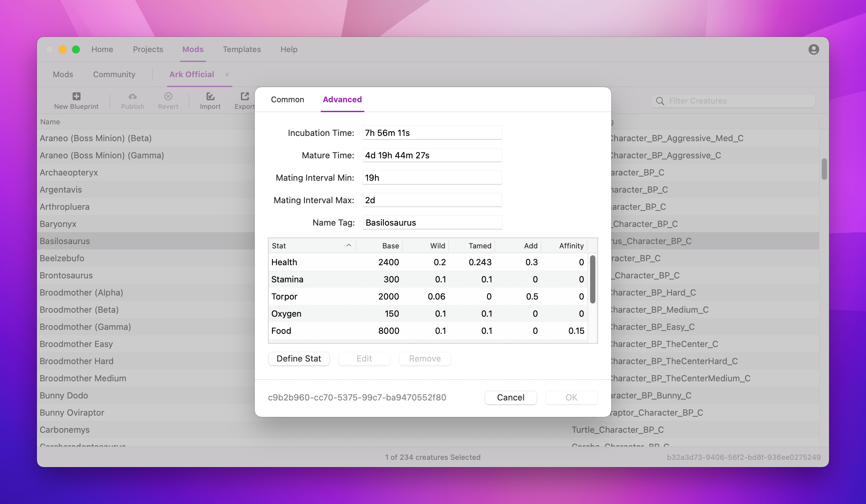Click the Affinity column header

click(564, 246)
